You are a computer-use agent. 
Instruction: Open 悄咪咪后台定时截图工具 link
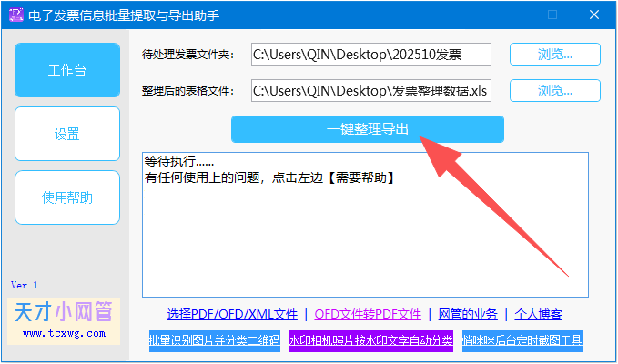point(522,340)
